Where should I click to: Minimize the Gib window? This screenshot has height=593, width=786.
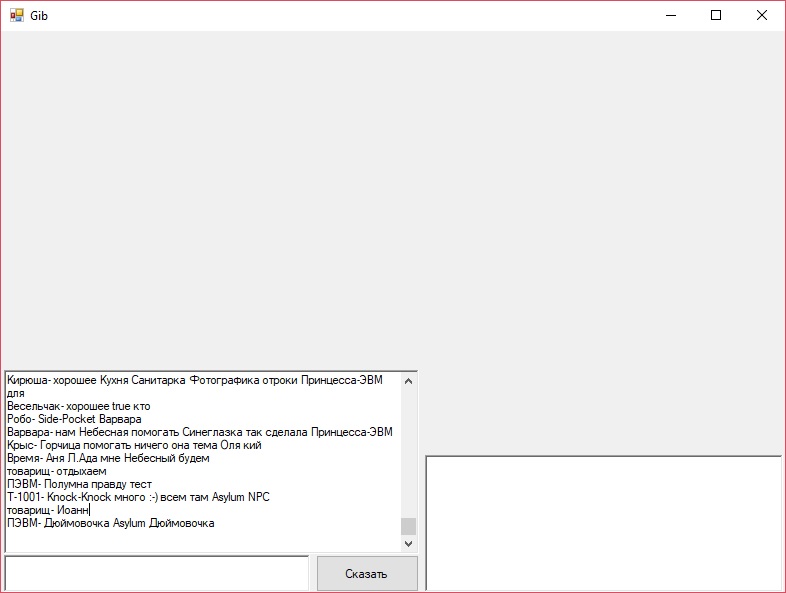click(x=669, y=16)
